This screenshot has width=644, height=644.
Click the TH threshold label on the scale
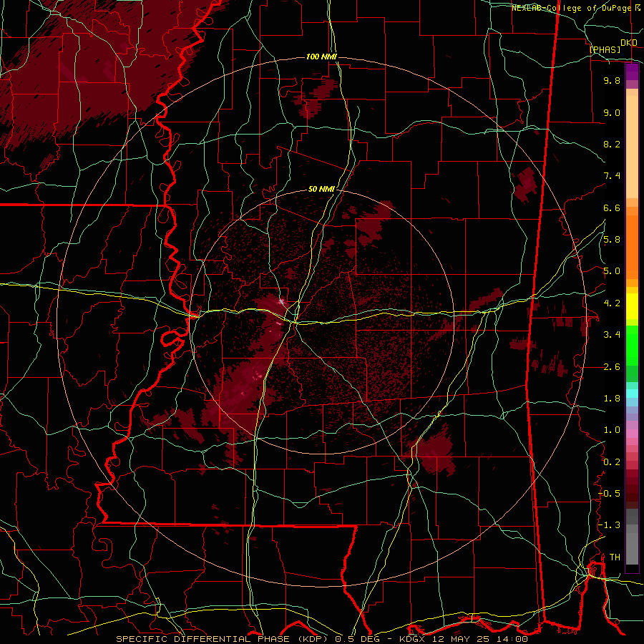[x=615, y=557]
